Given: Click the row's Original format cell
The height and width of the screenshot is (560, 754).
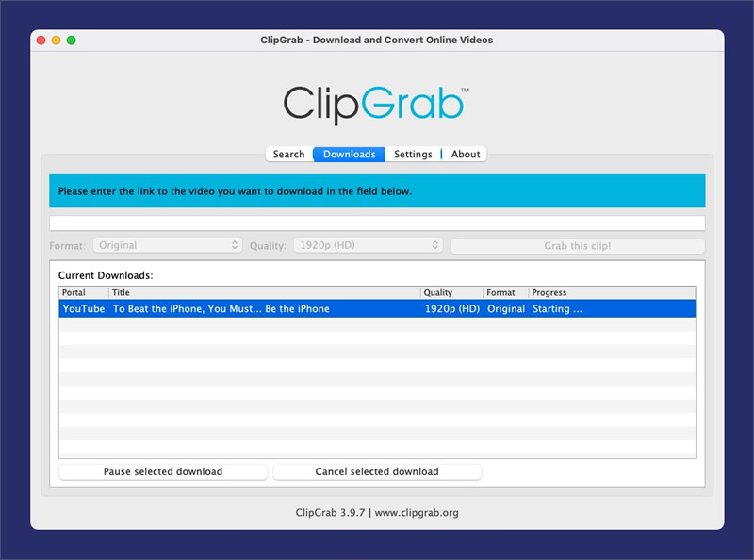Looking at the screenshot, I should pyautogui.click(x=506, y=309).
